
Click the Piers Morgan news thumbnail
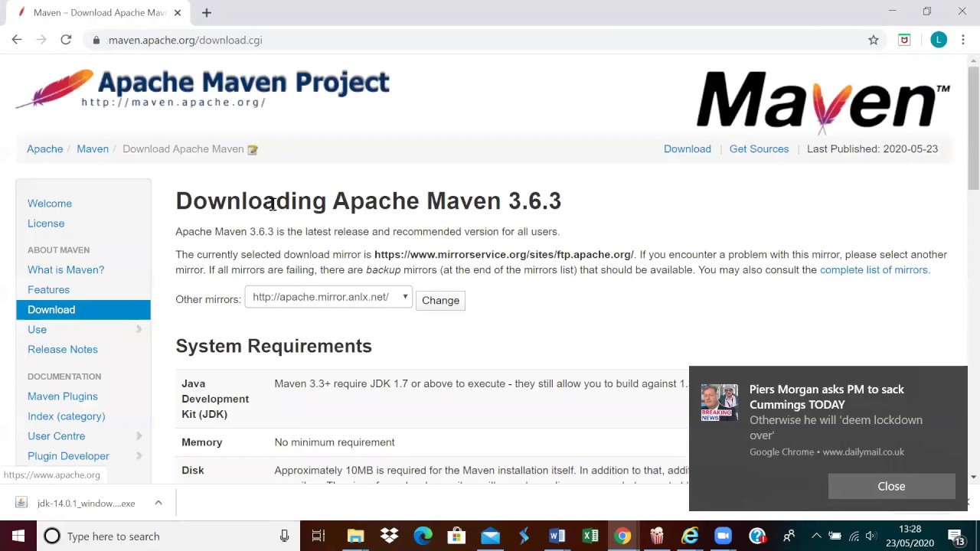[720, 403]
